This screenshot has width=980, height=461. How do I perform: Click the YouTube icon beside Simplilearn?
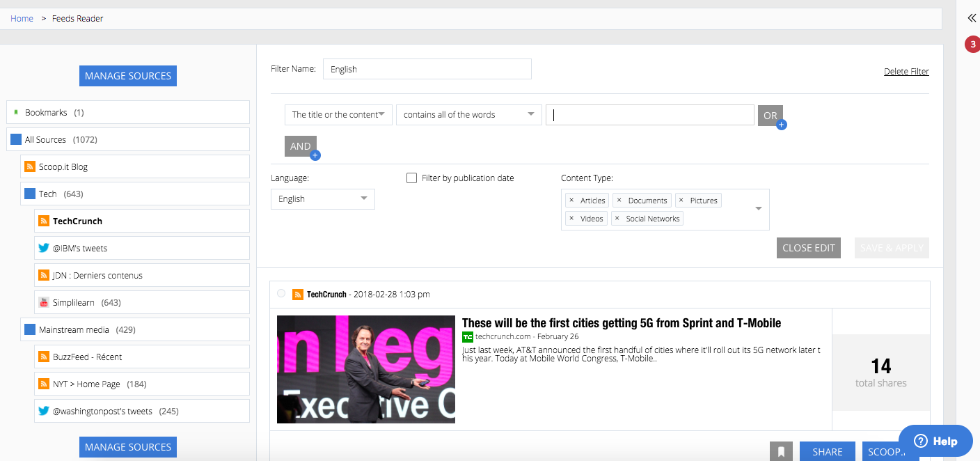pyautogui.click(x=44, y=303)
